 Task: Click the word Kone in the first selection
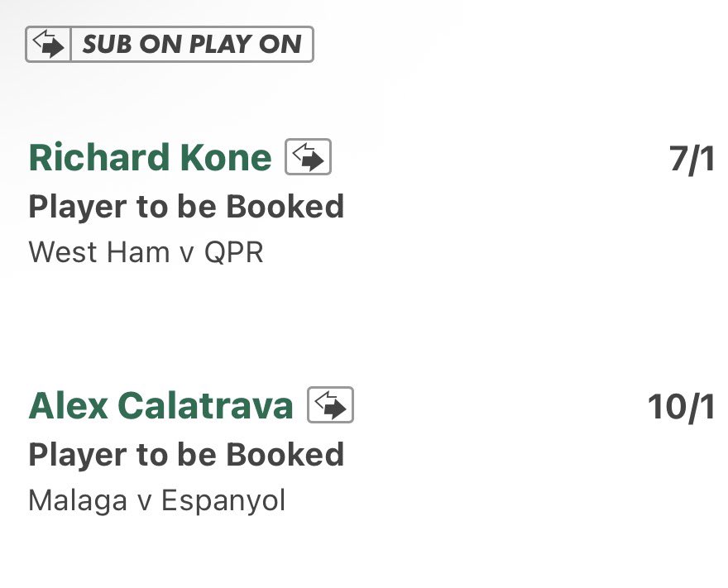(226, 158)
